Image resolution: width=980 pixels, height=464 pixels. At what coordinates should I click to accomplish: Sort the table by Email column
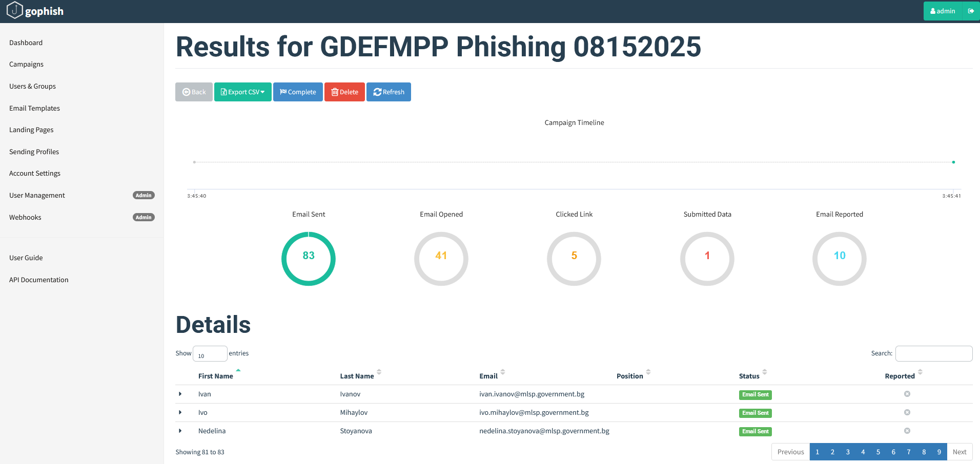point(488,376)
